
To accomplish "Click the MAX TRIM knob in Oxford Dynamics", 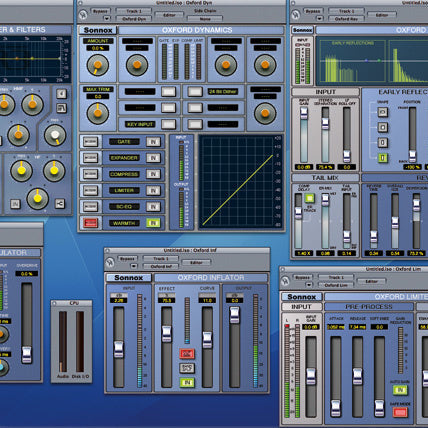I will coord(98,113).
